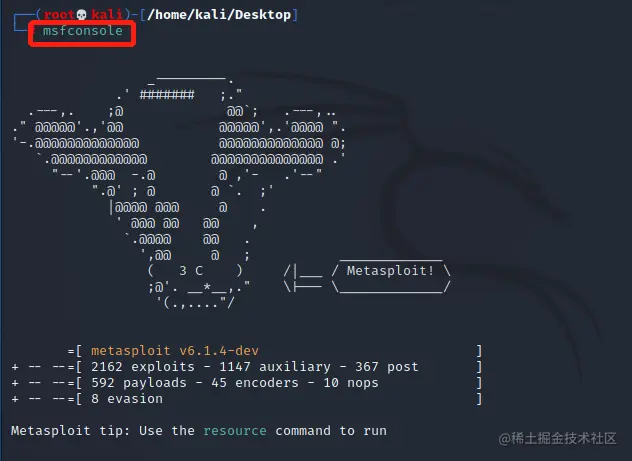
Task: Click the 592 payloads count text
Action: coord(139,383)
